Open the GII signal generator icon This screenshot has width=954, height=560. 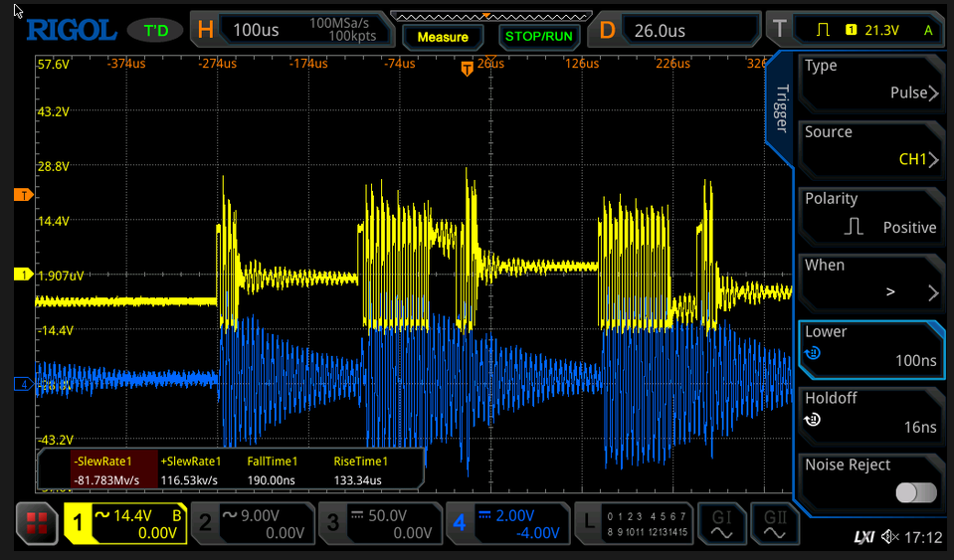(775, 524)
